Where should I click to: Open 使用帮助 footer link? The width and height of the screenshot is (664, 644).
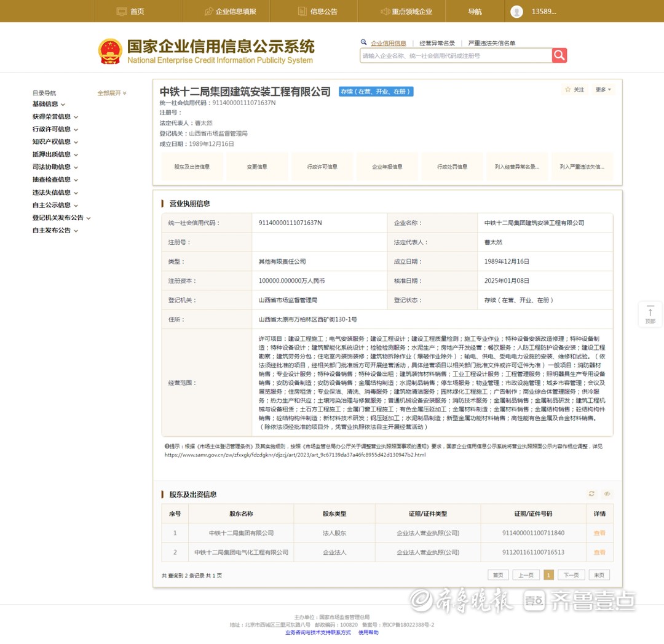tap(368, 632)
